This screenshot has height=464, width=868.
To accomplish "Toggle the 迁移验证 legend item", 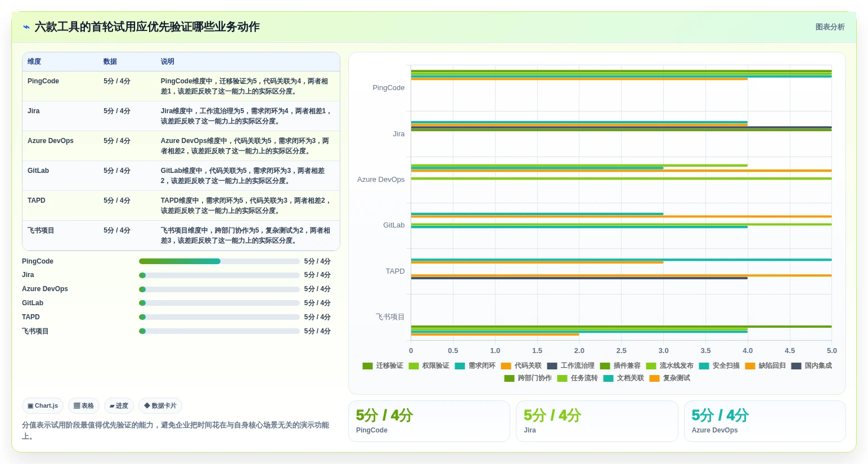I will pyautogui.click(x=383, y=365).
